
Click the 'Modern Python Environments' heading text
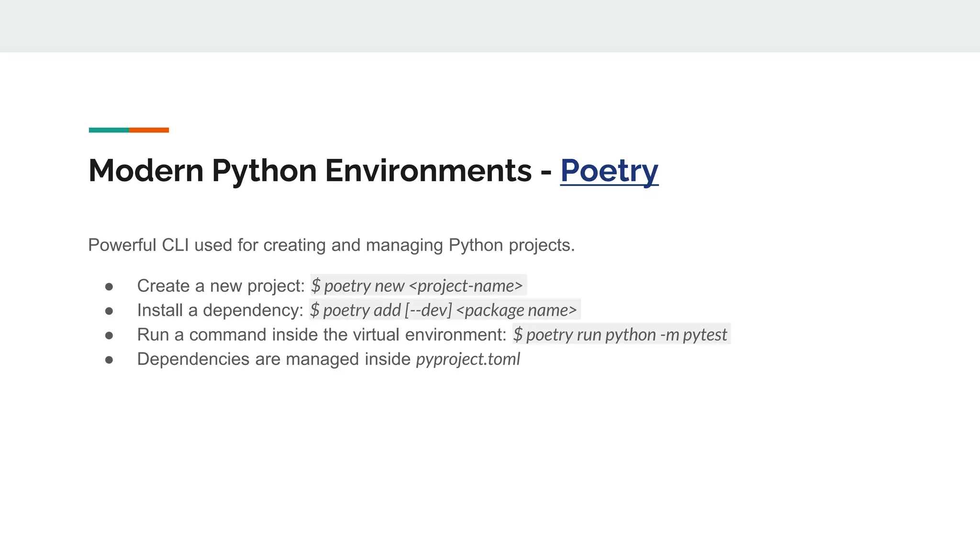click(x=310, y=171)
